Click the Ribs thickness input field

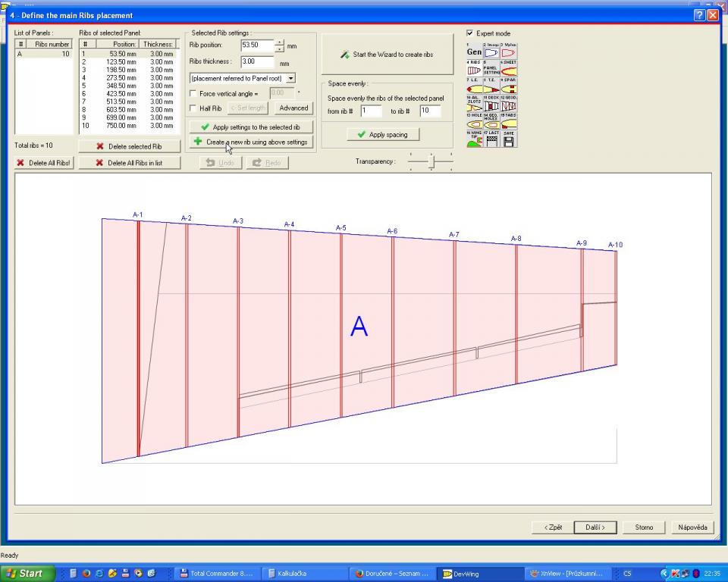(x=257, y=61)
